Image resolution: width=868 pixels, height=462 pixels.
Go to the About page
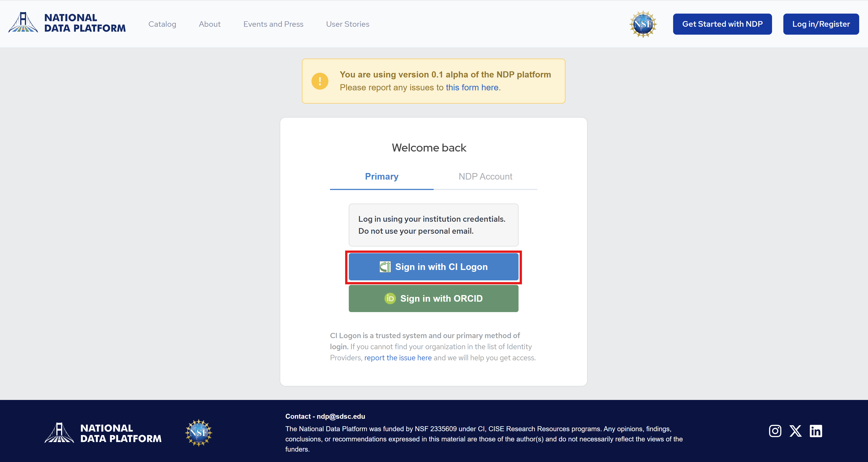pyautogui.click(x=210, y=24)
